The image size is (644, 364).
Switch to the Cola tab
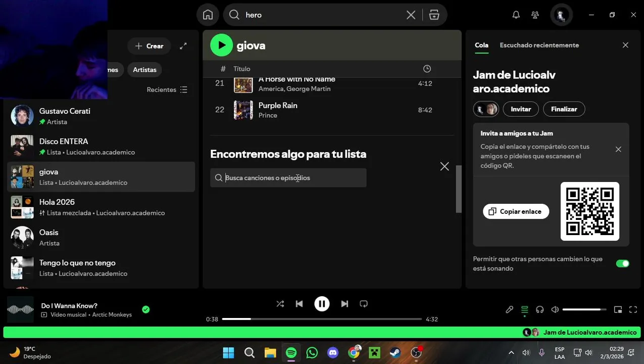(481, 45)
